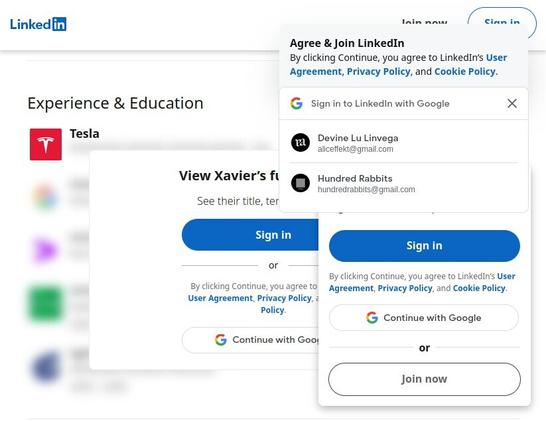Open the Cookie Policy link in banner
This screenshot has height=421, width=546.
point(465,72)
